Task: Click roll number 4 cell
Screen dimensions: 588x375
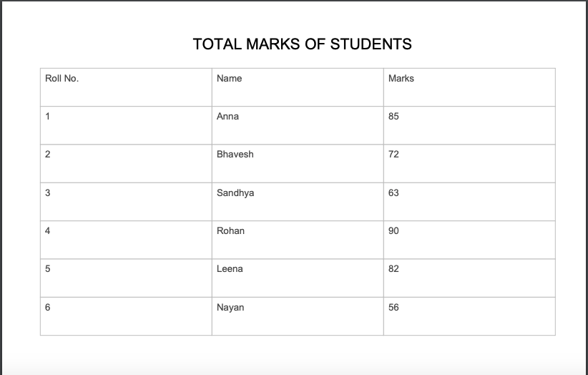Action: click(126, 240)
